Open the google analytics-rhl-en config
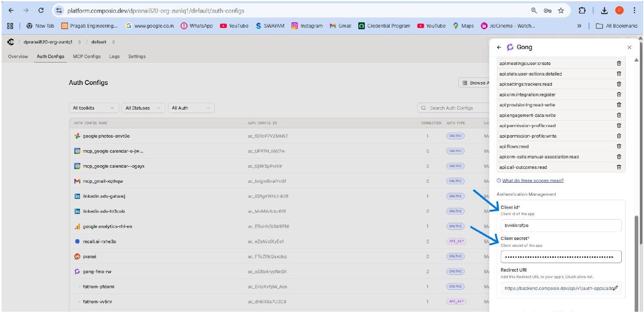 279,226
